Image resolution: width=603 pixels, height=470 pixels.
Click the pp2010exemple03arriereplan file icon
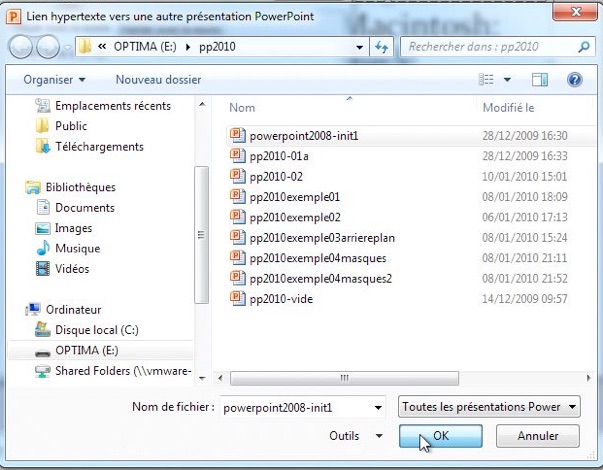click(x=238, y=237)
